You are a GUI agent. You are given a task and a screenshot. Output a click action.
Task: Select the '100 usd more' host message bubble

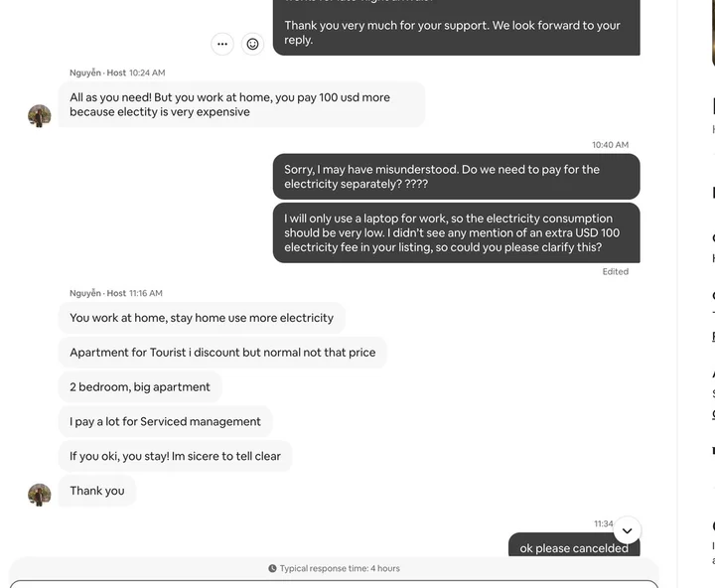pos(241,104)
